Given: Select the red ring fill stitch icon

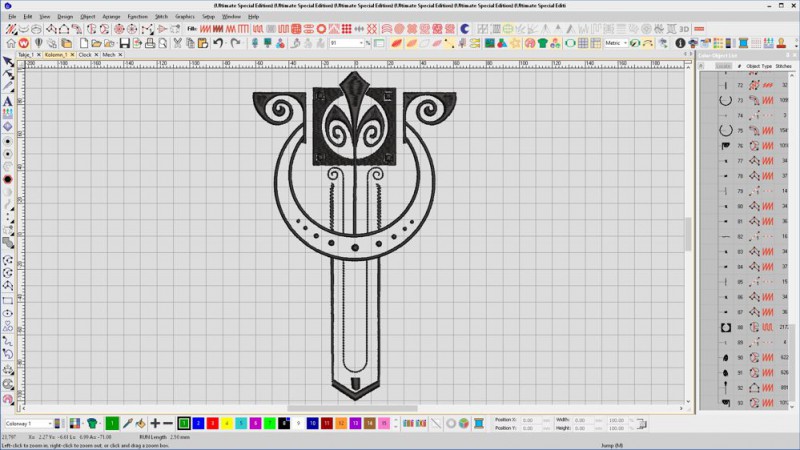Looking at the screenshot, I should (x=321, y=29).
